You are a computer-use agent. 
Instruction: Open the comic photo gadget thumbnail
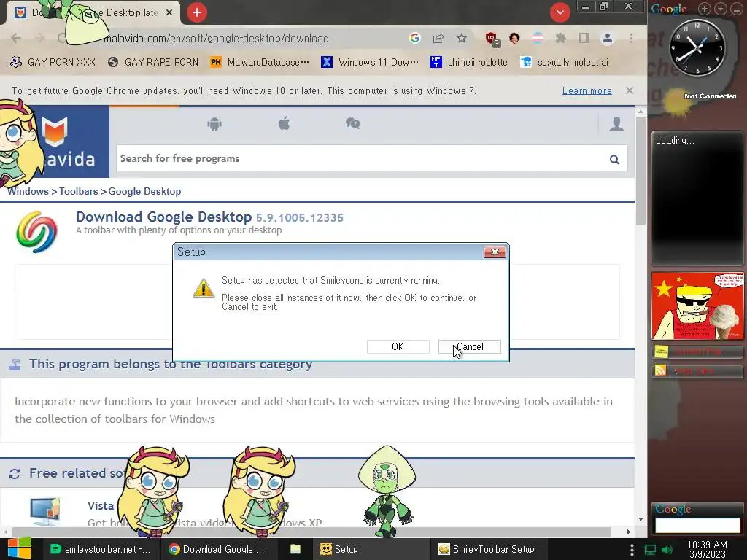[x=697, y=306]
